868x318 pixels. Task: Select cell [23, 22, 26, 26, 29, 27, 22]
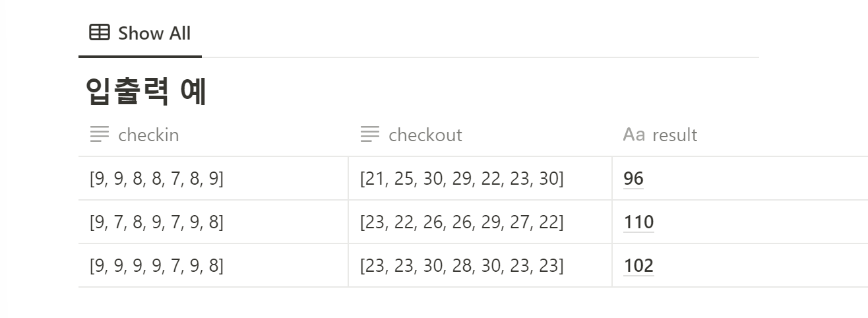click(x=480, y=222)
